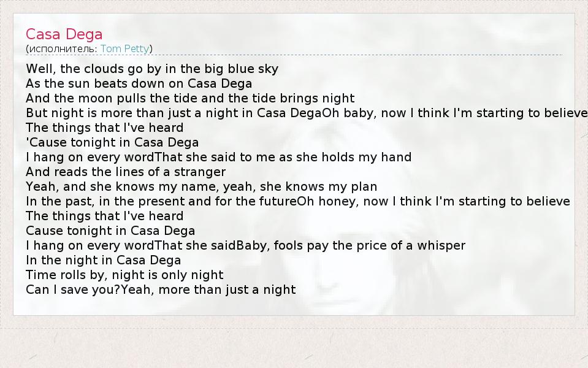This screenshot has width=588, height=368.
Task: Click the line 'Well, the clouds go by'
Action: click(x=152, y=69)
